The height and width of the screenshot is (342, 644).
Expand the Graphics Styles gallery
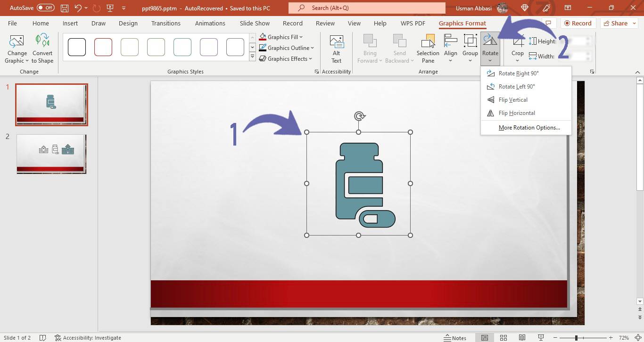coord(252,57)
